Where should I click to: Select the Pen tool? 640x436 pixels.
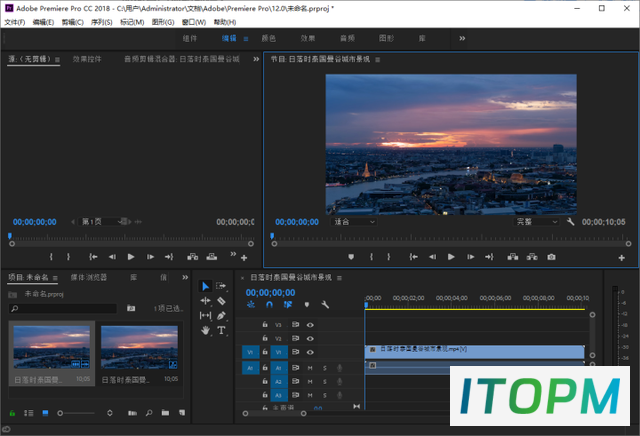[221, 315]
